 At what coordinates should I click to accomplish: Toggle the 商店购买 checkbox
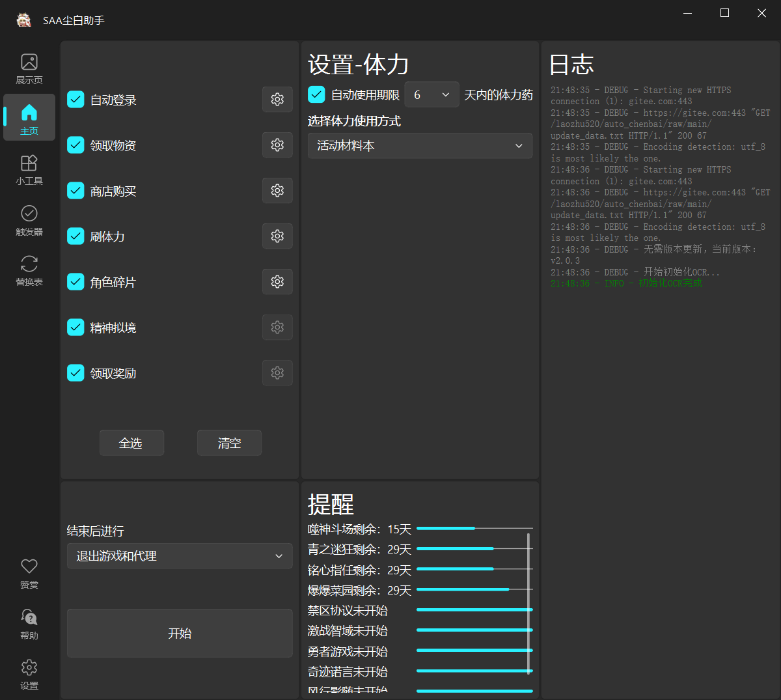[75, 191]
